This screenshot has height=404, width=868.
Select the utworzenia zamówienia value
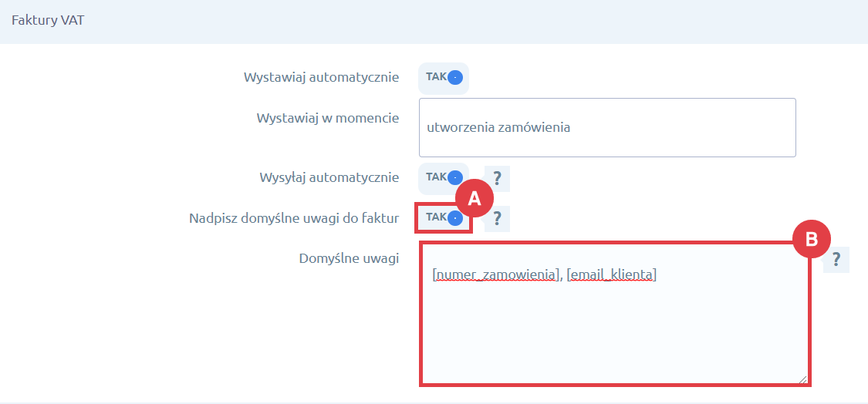tap(498, 128)
